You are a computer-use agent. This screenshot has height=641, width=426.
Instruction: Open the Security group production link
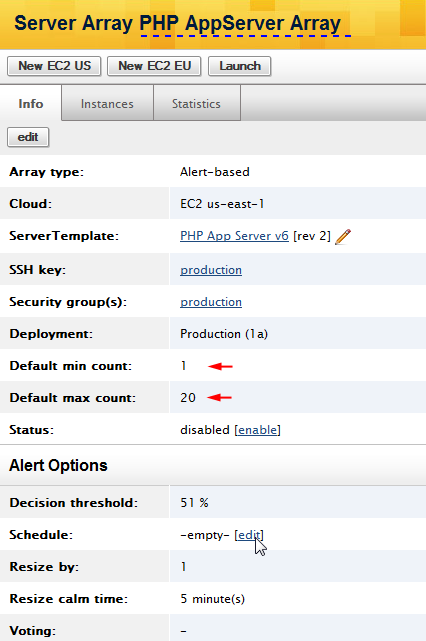click(211, 302)
